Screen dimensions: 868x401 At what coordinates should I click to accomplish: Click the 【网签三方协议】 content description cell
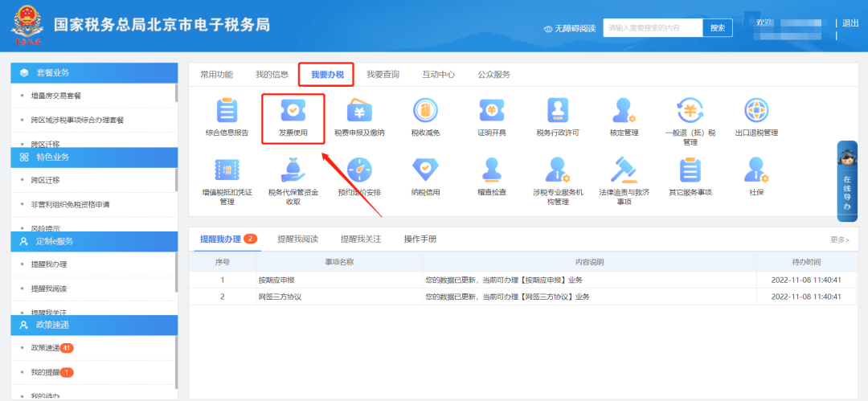point(590,297)
